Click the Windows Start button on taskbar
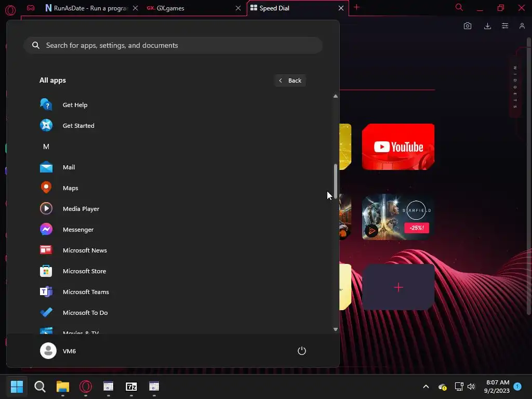The width and height of the screenshot is (532, 399). [x=17, y=387]
